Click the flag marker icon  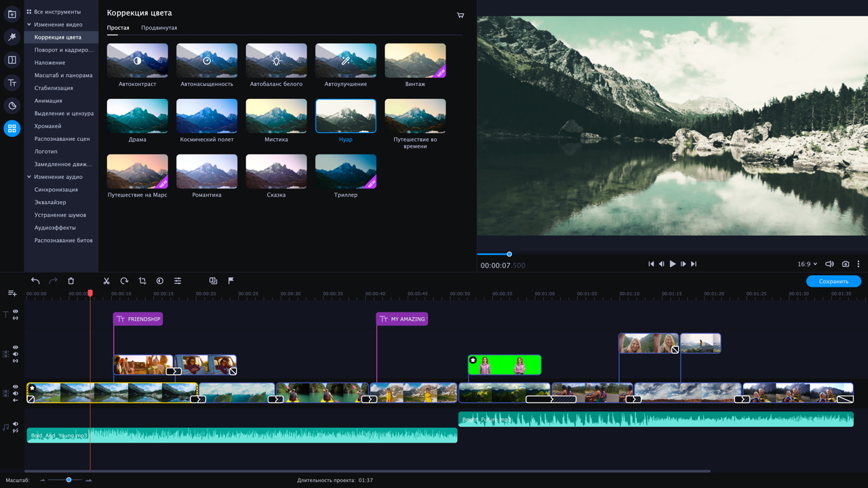[x=231, y=281]
